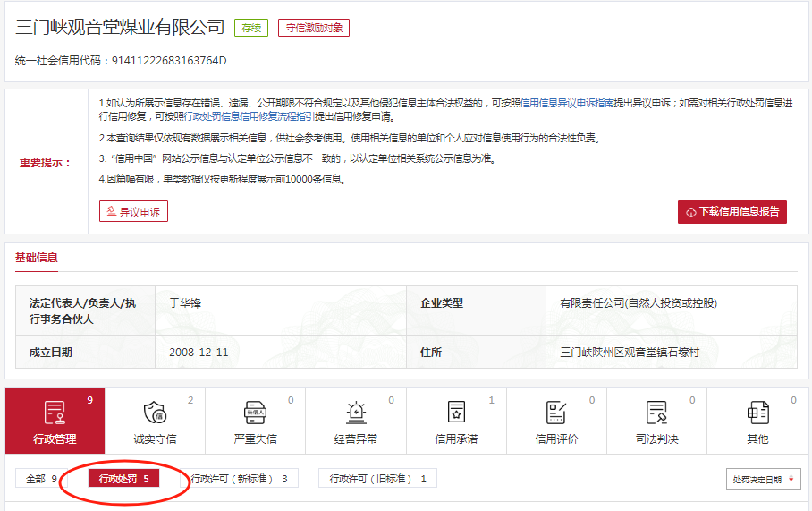Click the 存续 status badge
Image resolution: width=812 pixels, height=511 pixels.
(x=250, y=28)
